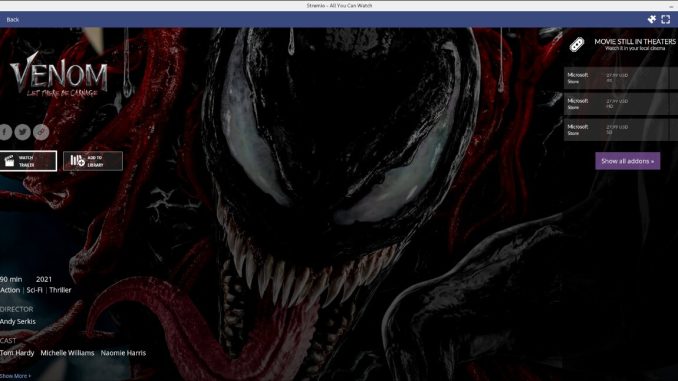Open cast member Naomie Harris

pos(123,353)
